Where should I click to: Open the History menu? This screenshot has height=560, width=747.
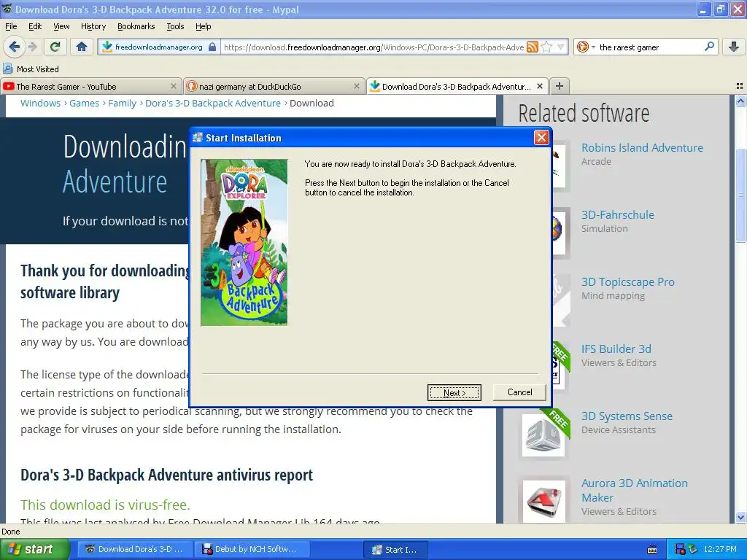pyautogui.click(x=93, y=26)
